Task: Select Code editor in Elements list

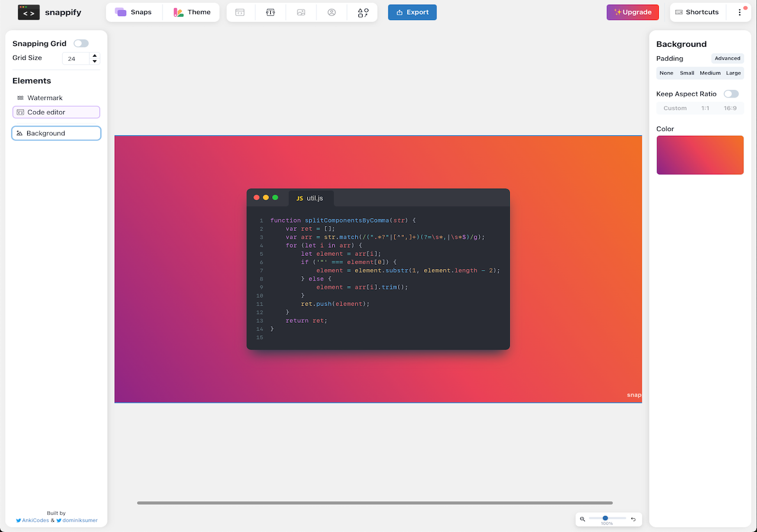Action: click(56, 112)
